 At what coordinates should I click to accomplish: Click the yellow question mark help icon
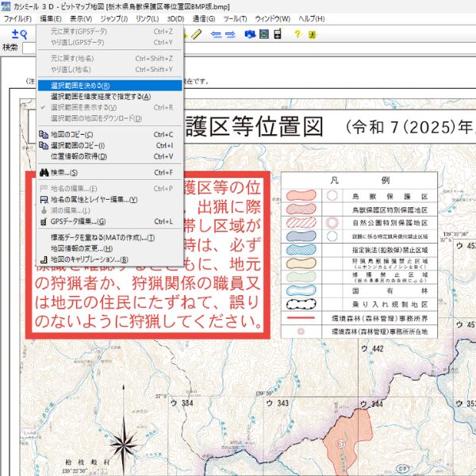(x=297, y=34)
